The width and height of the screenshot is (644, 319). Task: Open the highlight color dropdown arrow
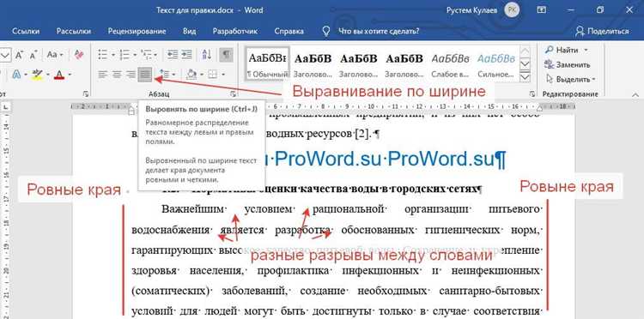[47, 75]
